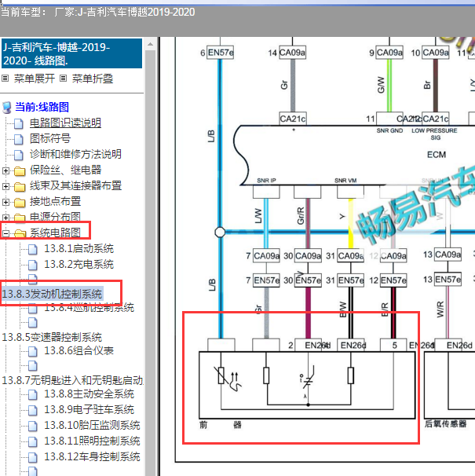
Task: Click the CA21c connector under the Gr wire
Action: click(x=293, y=119)
